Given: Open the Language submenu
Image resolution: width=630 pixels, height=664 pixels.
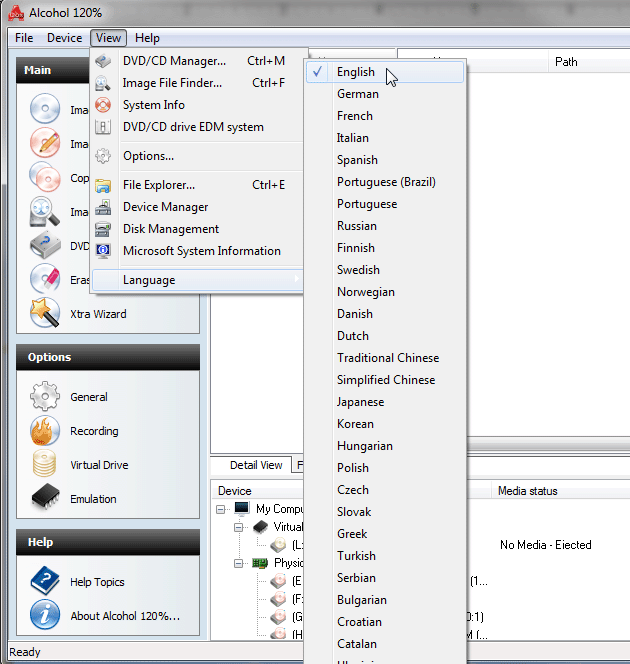Looking at the screenshot, I should click(197, 280).
